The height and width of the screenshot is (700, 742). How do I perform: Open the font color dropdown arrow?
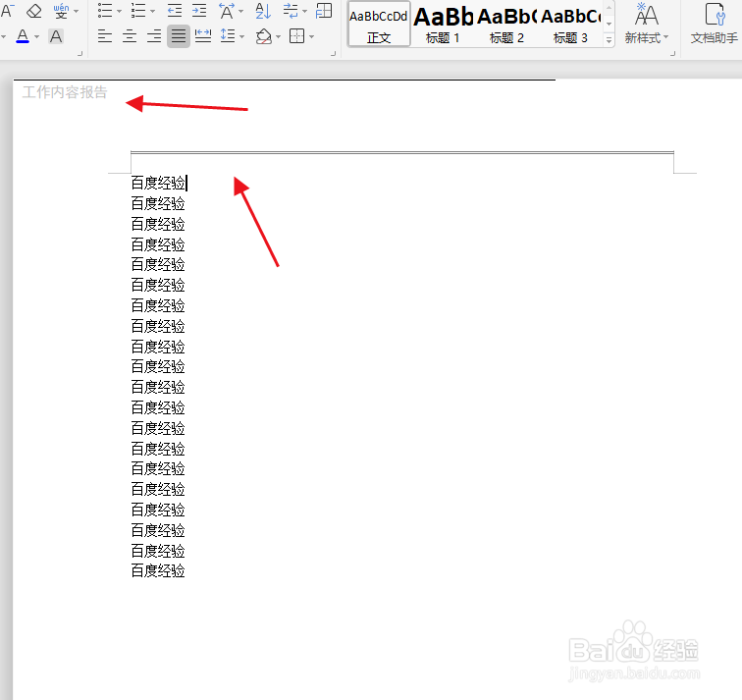coord(37,36)
